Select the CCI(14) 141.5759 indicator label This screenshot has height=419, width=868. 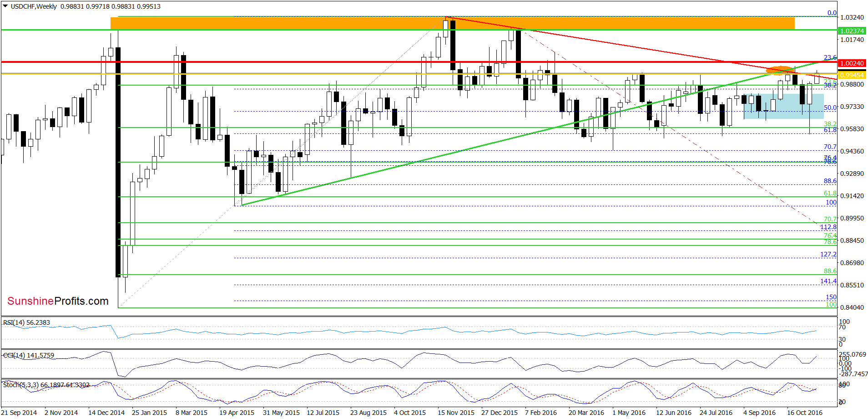(29, 355)
